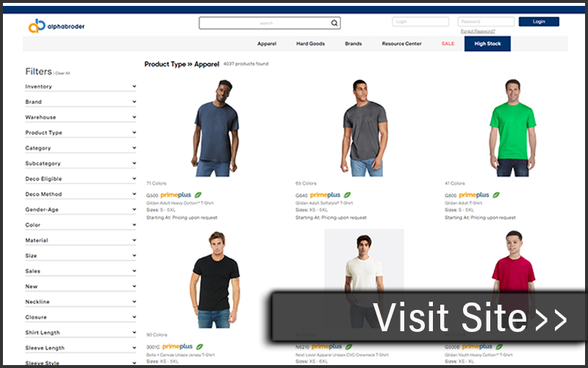Expand the Brand filter
The width and height of the screenshot is (588, 368).
pyautogui.click(x=81, y=102)
